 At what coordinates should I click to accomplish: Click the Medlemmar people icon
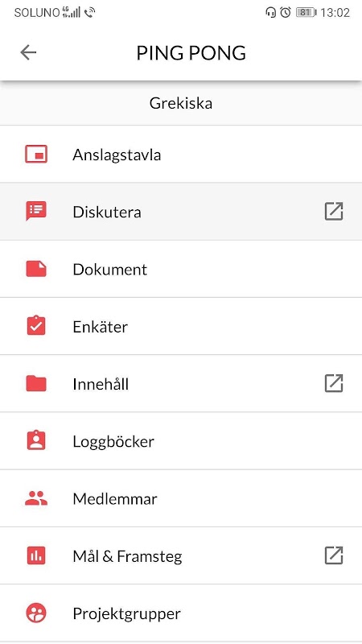click(36, 498)
